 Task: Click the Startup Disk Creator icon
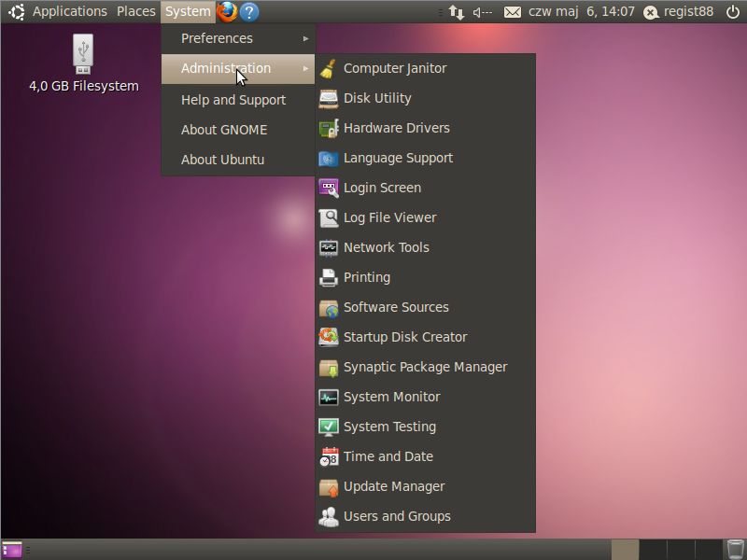pyautogui.click(x=329, y=338)
